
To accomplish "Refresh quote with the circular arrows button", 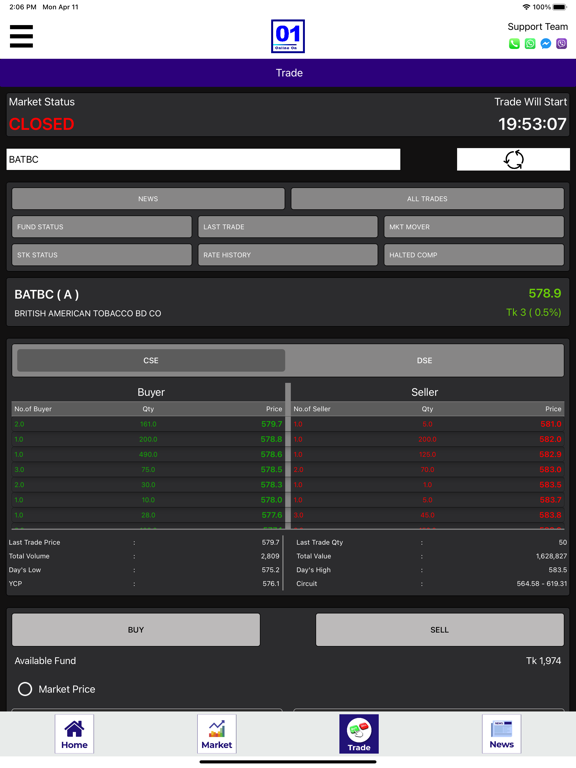I will (x=513, y=160).
